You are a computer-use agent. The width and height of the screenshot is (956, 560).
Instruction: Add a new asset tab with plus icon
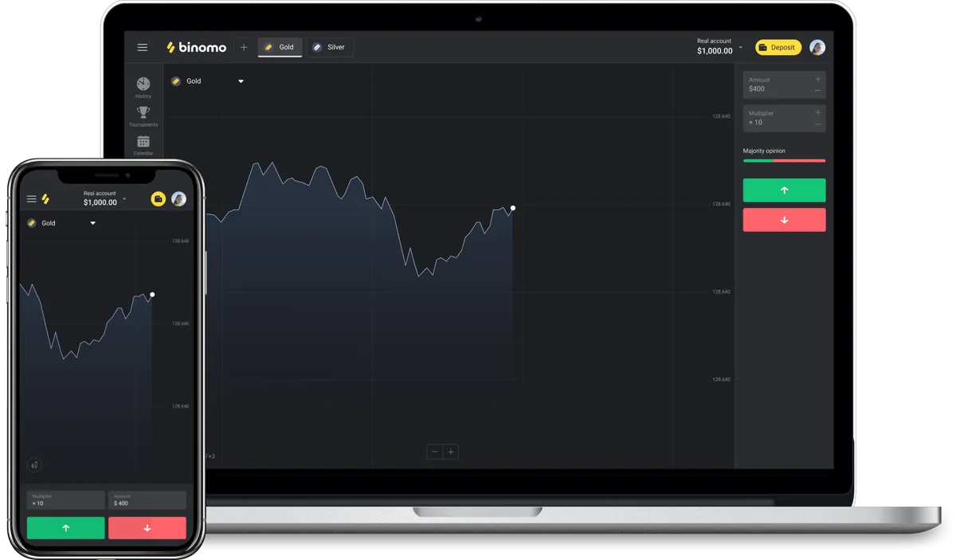point(244,48)
